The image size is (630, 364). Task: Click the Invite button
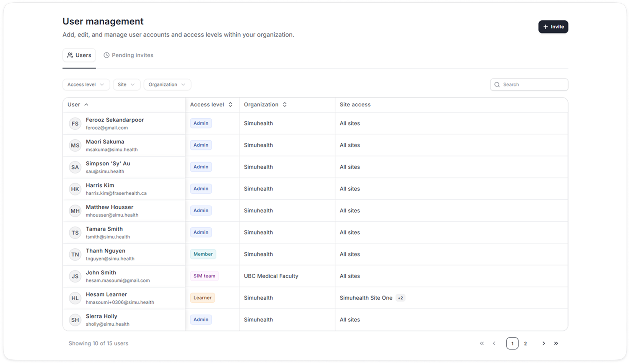coord(553,27)
